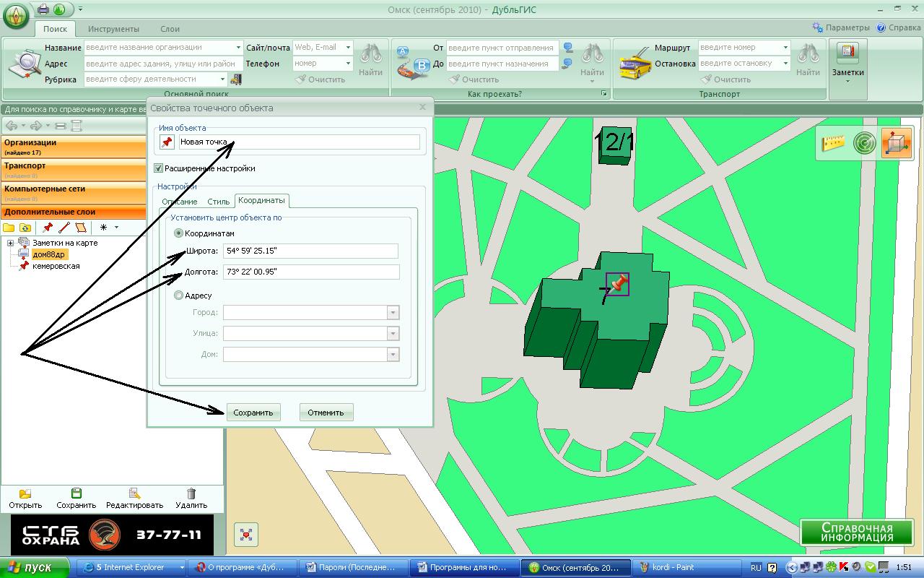This screenshot has height=578, width=924.
Task: Expand the Телефон number dropdown
Action: (x=348, y=63)
